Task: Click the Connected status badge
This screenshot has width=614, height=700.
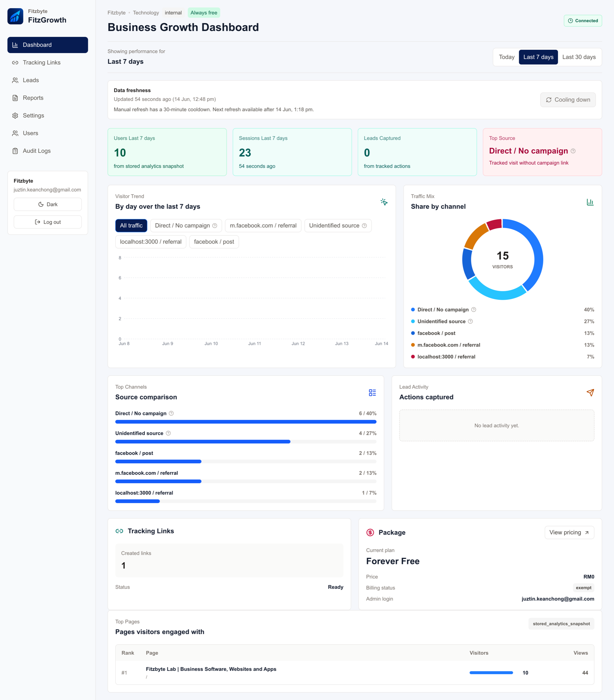Action: point(583,21)
